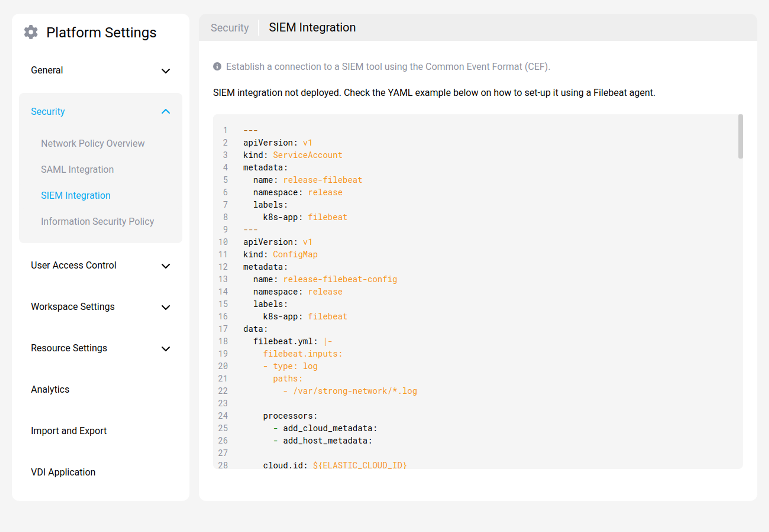
Task: Expand Resource Settings chevron
Action: tap(166, 348)
